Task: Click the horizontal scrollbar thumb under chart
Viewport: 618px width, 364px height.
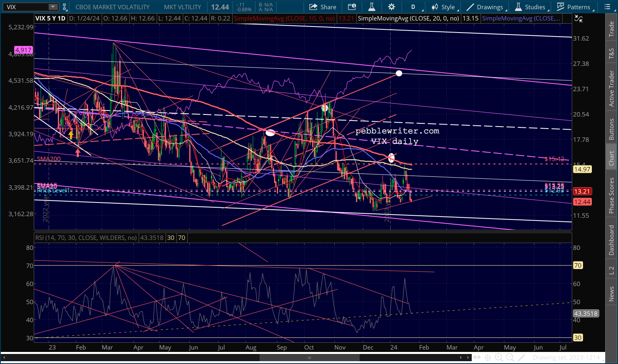Action: pyautogui.click(x=309, y=357)
